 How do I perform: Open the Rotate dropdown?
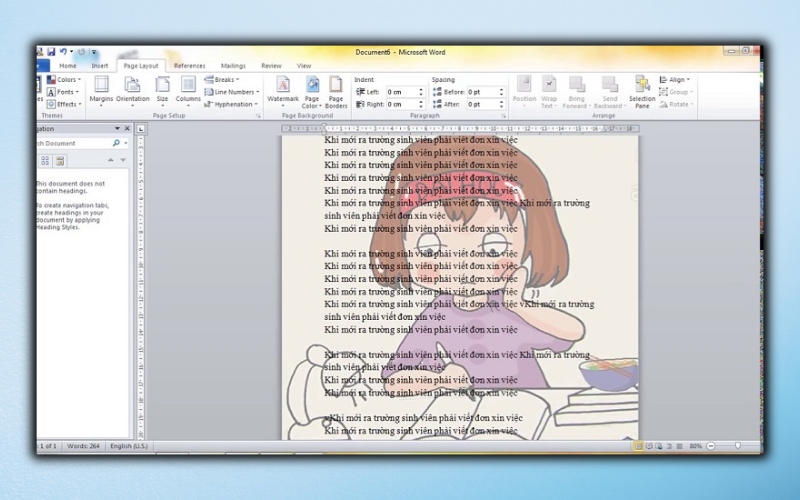[676, 104]
